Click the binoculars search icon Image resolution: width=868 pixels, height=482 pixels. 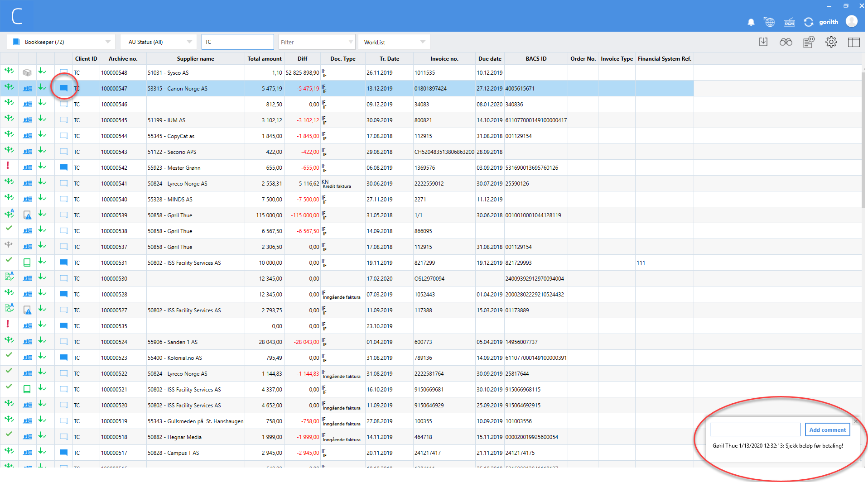[786, 42]
